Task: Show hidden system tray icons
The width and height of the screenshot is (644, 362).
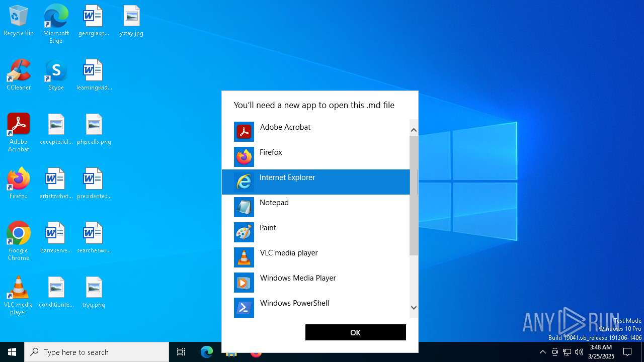Action: click(542, 352)
